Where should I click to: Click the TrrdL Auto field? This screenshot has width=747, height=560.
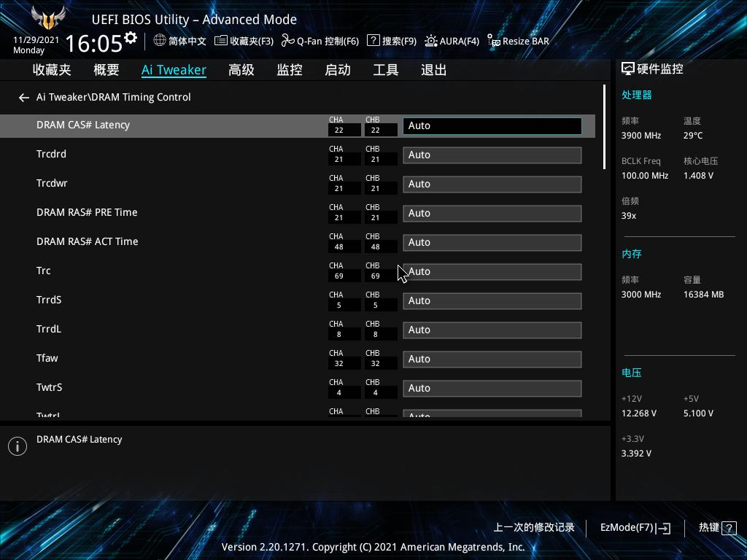click(492, 330)
